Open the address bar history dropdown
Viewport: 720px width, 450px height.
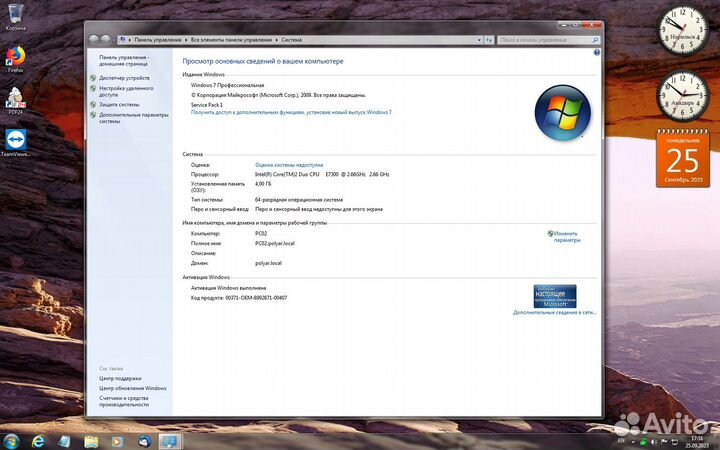point(479,40)
